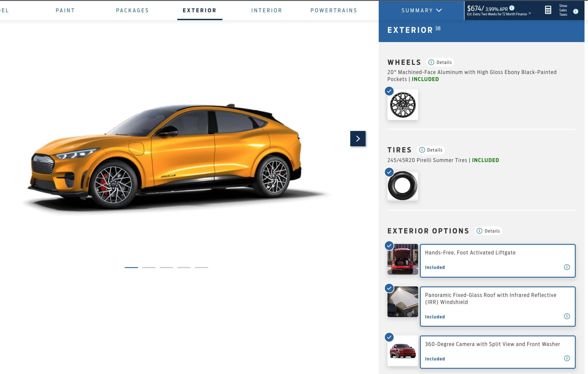Toggle the Hands-Free Liftgate checkmark
This screenshot has width=588, height=374.
[389, 246]
